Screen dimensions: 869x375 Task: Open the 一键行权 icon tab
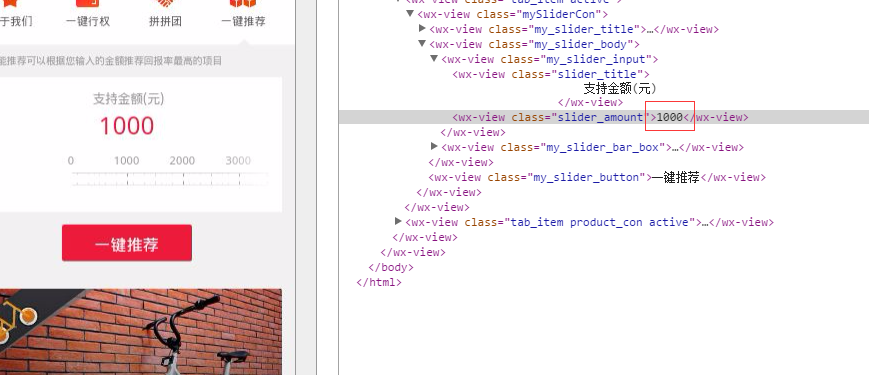[x=88, y=14]
